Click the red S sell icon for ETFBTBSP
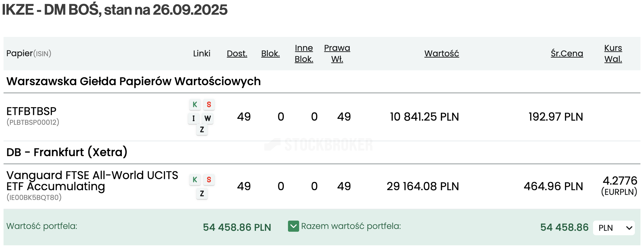Screen dimensions: 644x248 (x=209, y=104)
